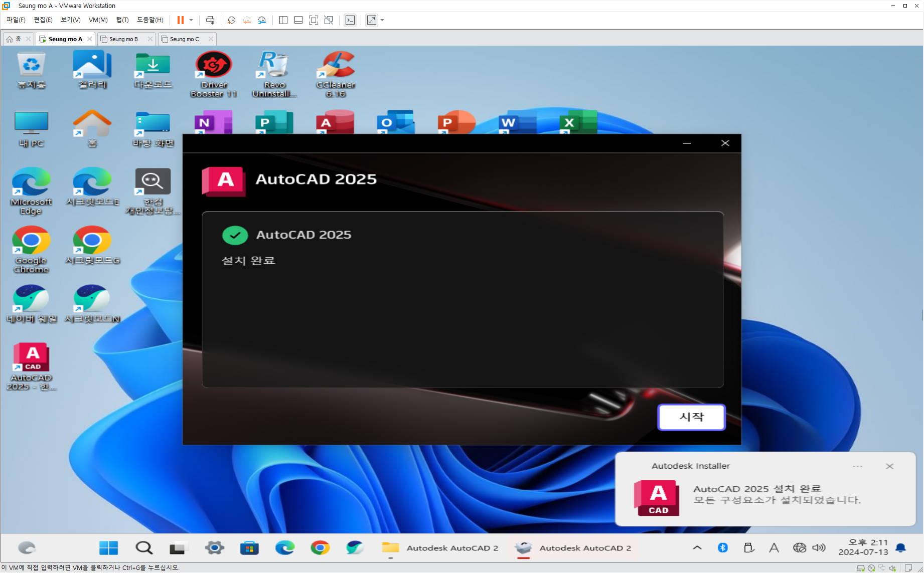Select the Access desktop icon
924x573 pixels.
335,122
